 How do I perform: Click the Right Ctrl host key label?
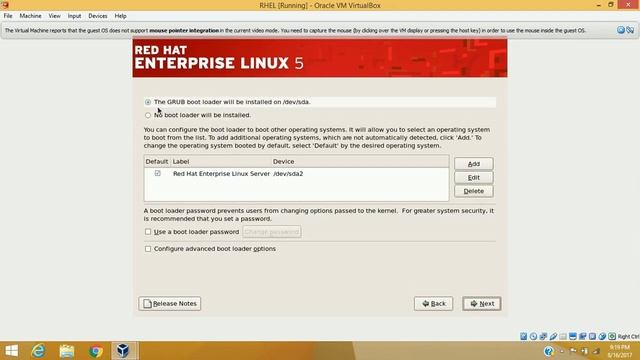point(628,336)
